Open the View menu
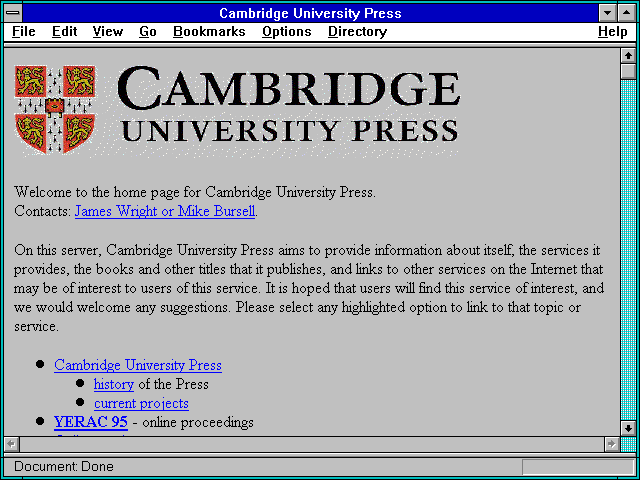This screenshot has width=640, height=480. pos(108,32)
